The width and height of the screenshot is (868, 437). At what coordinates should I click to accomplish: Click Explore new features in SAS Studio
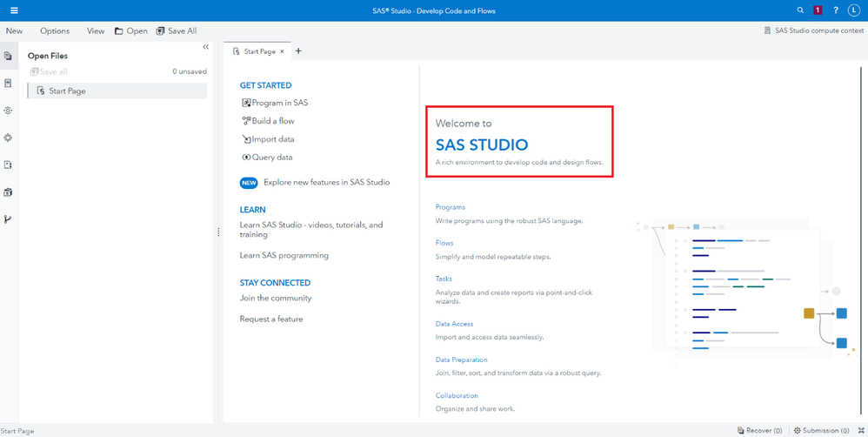(327, 182)
